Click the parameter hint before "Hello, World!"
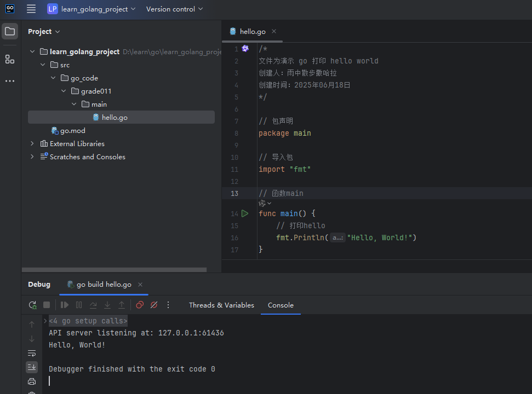This screenshot has width=532, height=394. (x=337, y=238)
